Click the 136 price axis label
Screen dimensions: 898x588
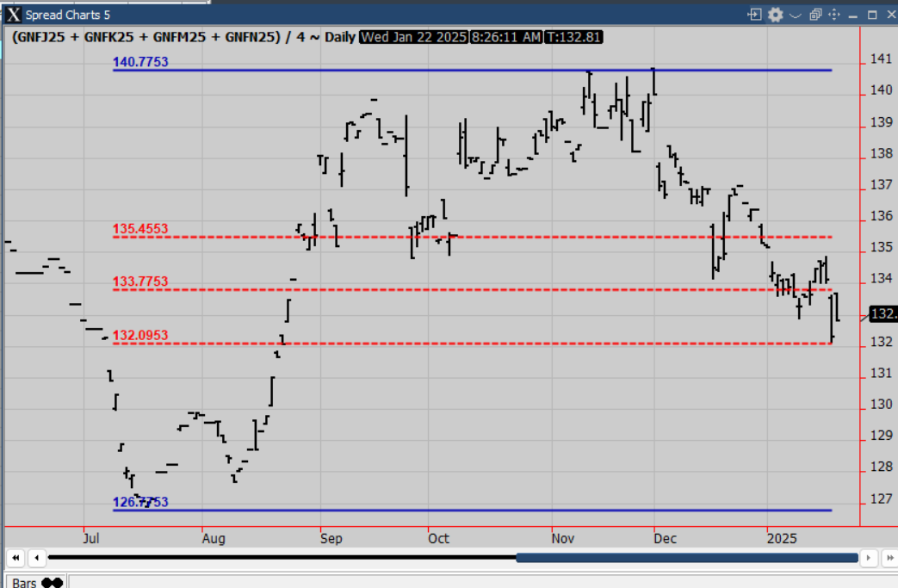tap(881, 216)
